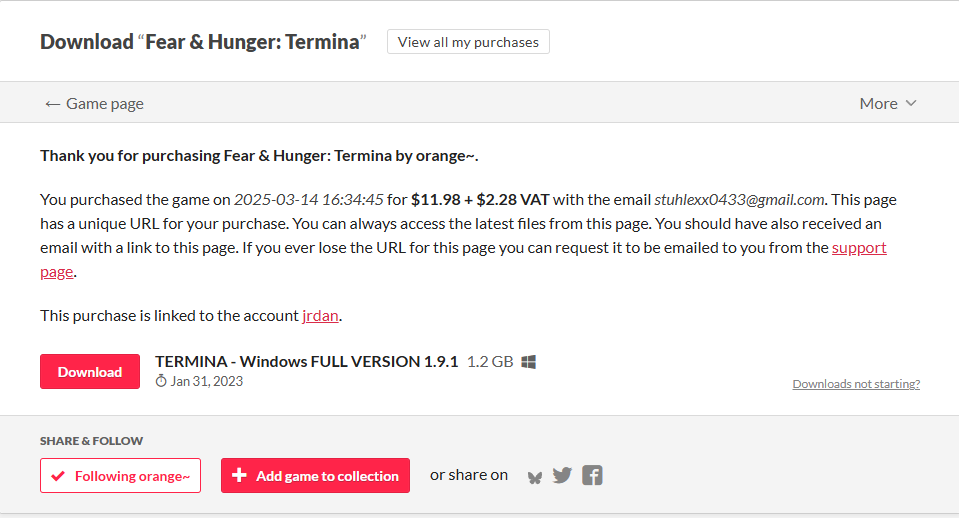959x518 pixels.
Task: Click the TERMINA - Windows FULL VERSION 1.9.1 filename
Action: coord(306,361)
